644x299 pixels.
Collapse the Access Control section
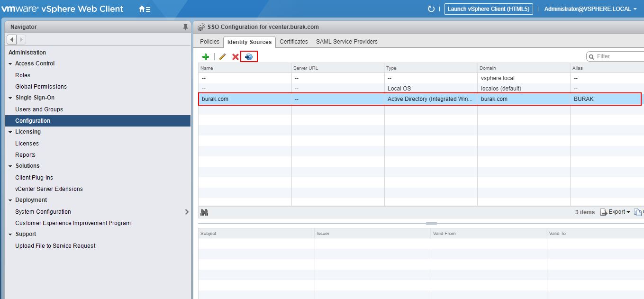click(10, 63)
